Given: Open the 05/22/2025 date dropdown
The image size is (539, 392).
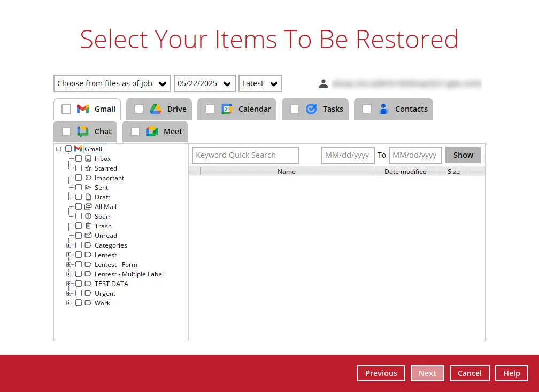Looking at the screenshot, I should tap(204, 83).
